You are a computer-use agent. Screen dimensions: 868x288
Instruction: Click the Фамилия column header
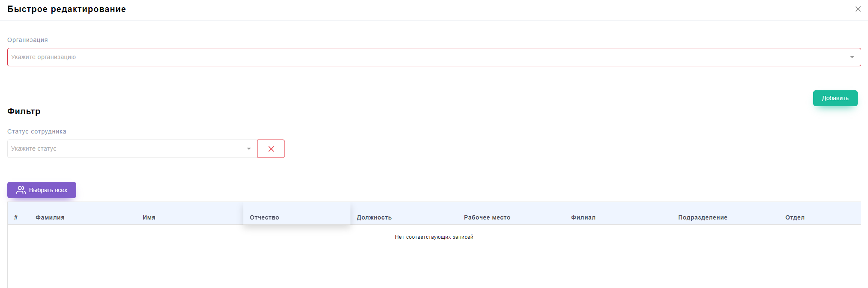tap(50, 217)
